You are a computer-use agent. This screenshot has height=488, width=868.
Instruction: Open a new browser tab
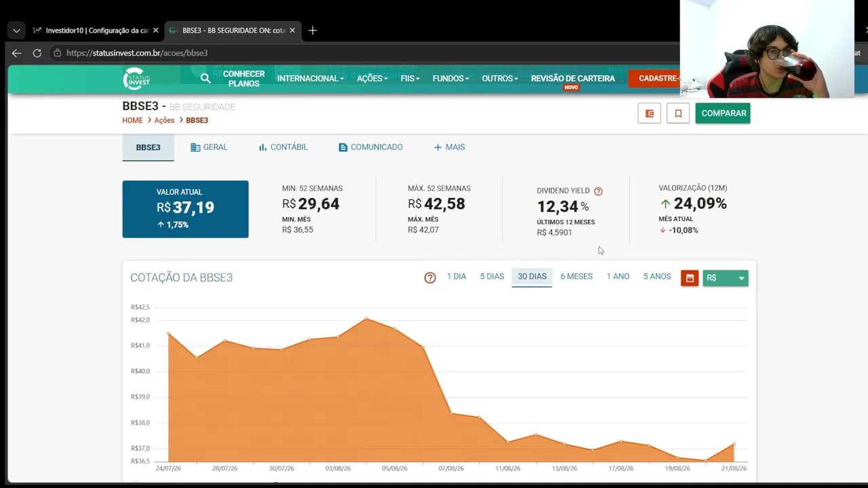pyautogui.click(x=313, y=30)
